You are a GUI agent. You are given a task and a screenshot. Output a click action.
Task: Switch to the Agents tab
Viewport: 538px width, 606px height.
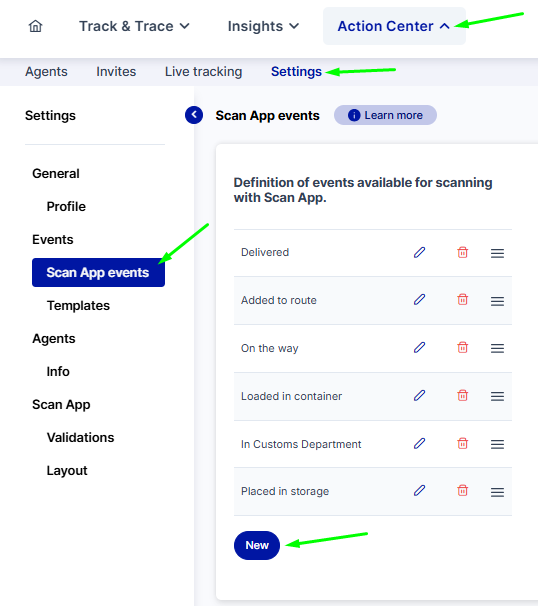46,71
